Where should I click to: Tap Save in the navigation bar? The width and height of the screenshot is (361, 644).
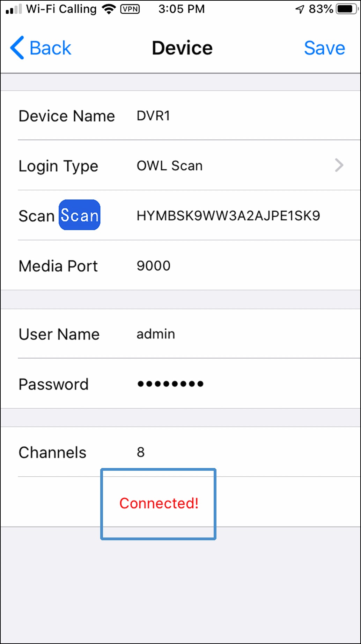(324, 48)
